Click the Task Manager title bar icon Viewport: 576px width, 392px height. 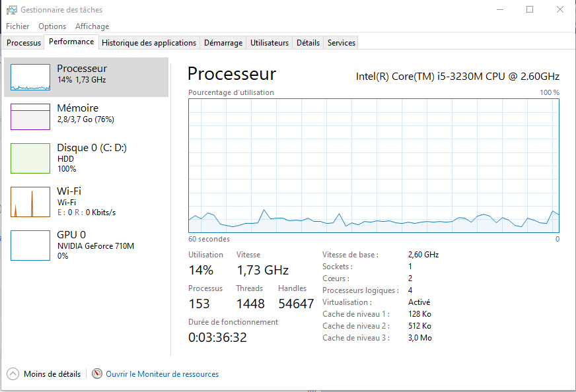tap(11, 10)
